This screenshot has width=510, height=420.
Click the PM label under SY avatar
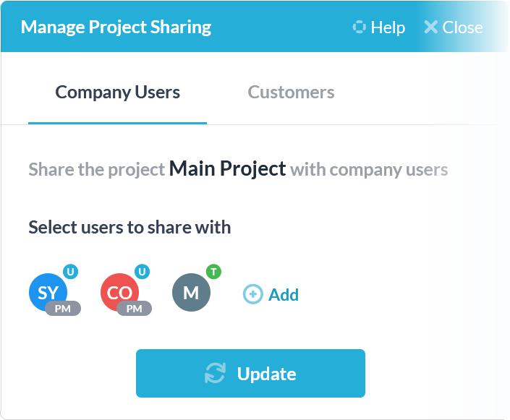[63, 308]
